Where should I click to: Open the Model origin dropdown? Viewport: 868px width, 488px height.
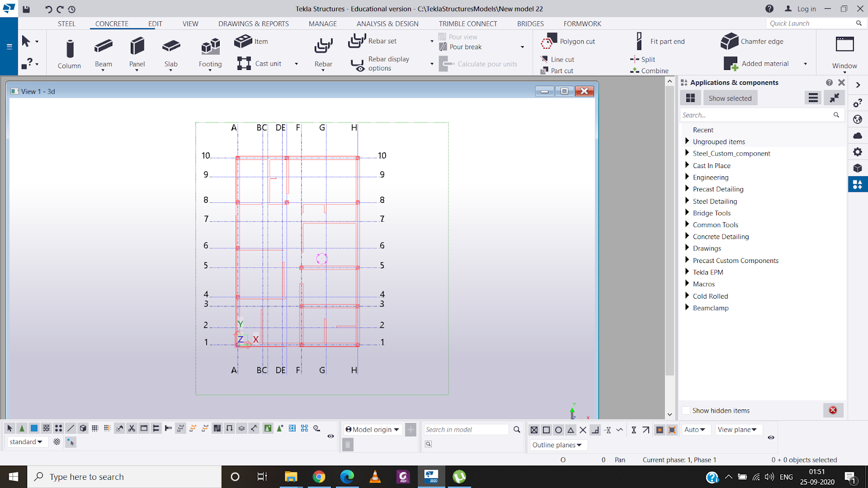(372, 429)
